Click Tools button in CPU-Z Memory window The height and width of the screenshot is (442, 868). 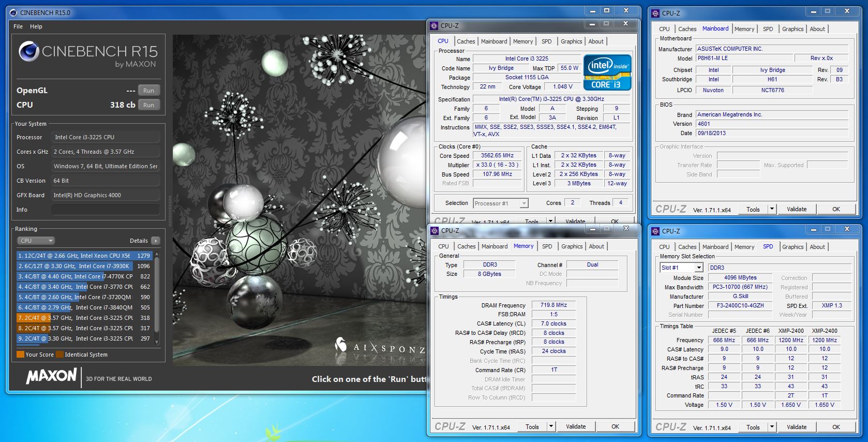click(532, 426)
